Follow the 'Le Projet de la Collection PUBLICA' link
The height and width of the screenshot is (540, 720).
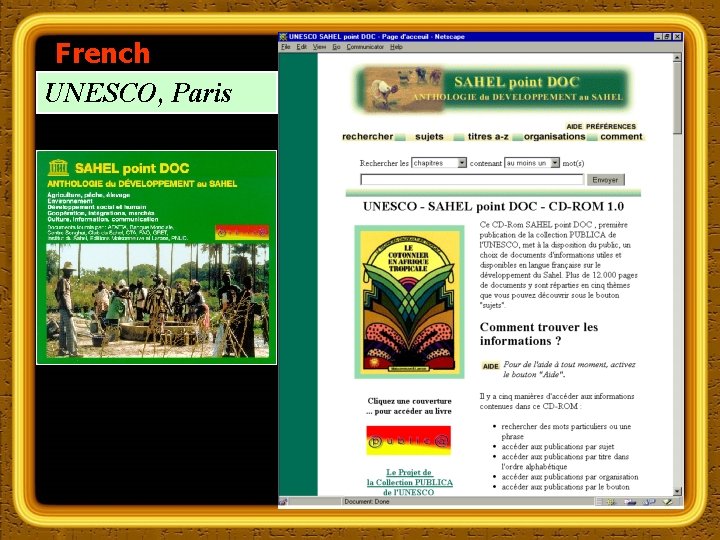409,482
